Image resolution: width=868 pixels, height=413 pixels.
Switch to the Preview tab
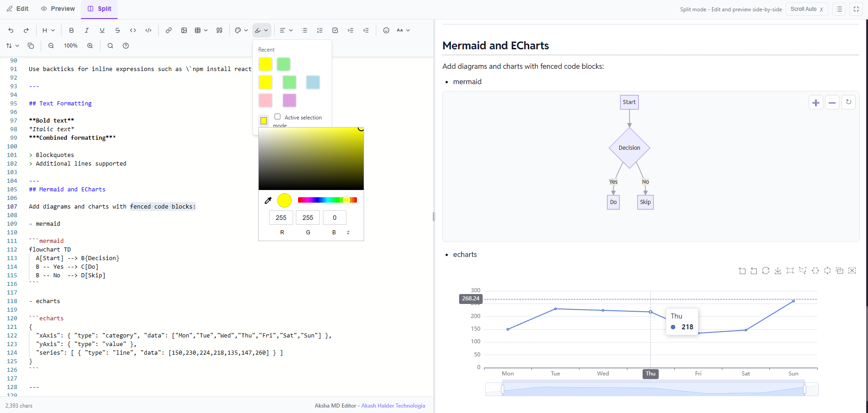58,9
